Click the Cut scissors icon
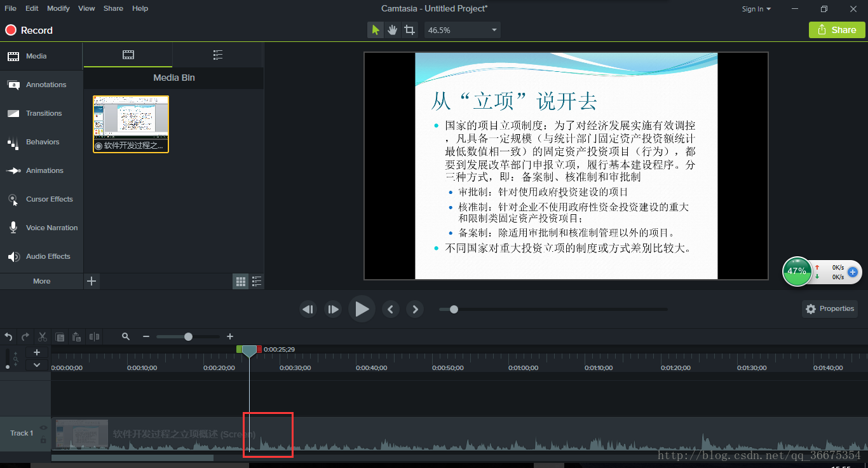868x468 pixels. click(x=43, y=336)
